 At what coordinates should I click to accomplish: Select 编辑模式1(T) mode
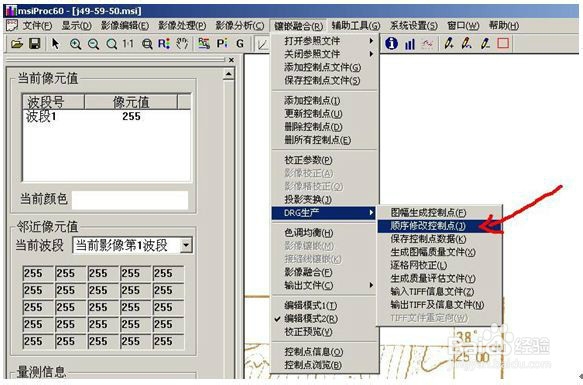(x=325, y=306)
